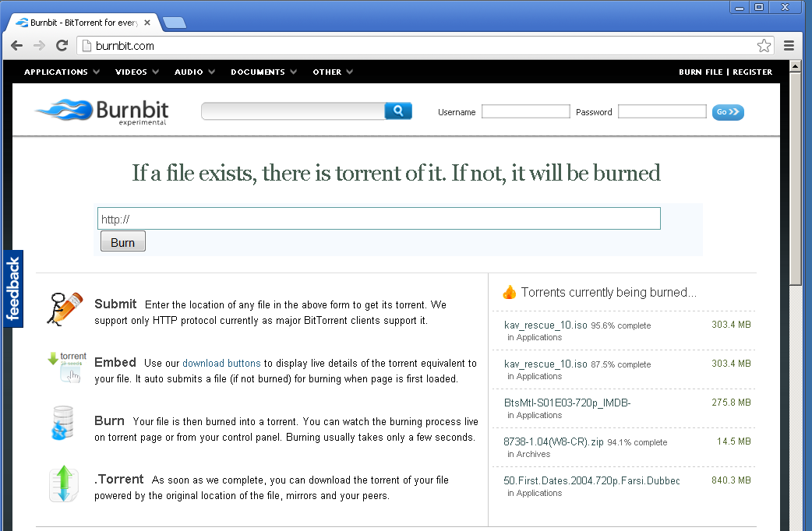Screen dimensions: 812x531
Task: Expand the Audio dropdown menu
Action: tap(195, 72)
